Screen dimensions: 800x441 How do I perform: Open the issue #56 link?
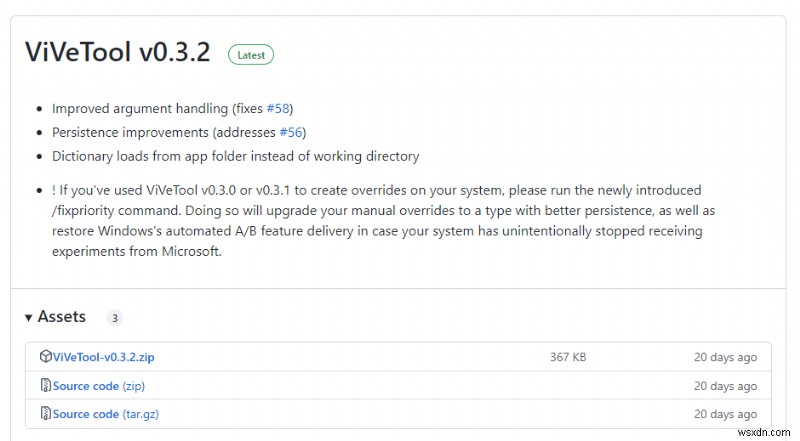tap(291, 132)
